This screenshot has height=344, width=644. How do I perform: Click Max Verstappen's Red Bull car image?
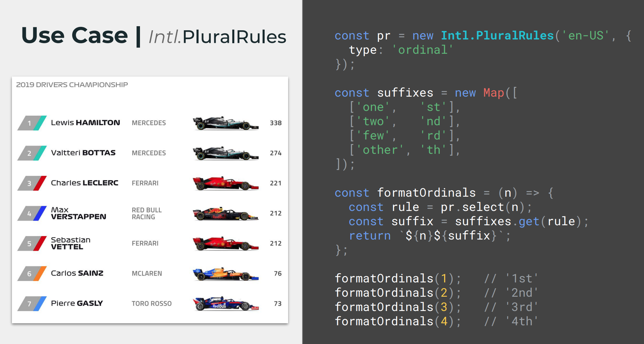click(225, 214)
